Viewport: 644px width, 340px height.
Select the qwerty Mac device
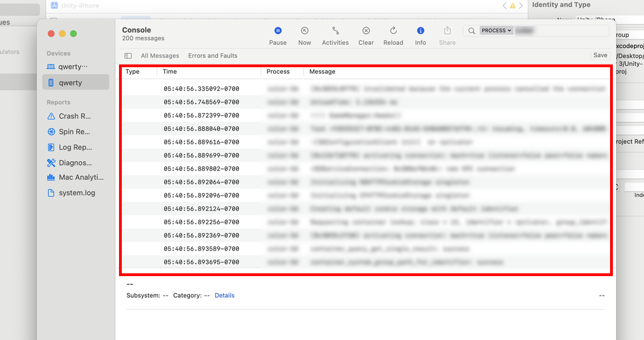(76, 67)
